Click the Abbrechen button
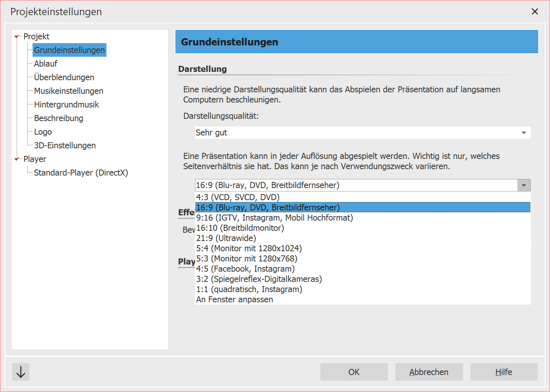 point(429,372)
